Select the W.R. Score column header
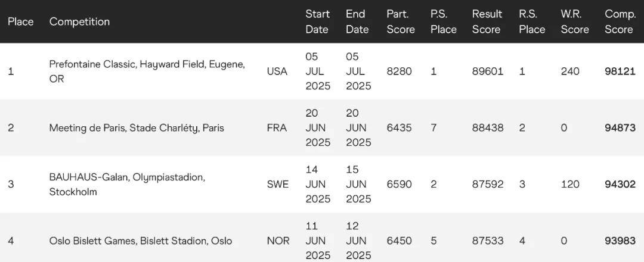This screenshot has height=262, width=644. pos(575,21)
